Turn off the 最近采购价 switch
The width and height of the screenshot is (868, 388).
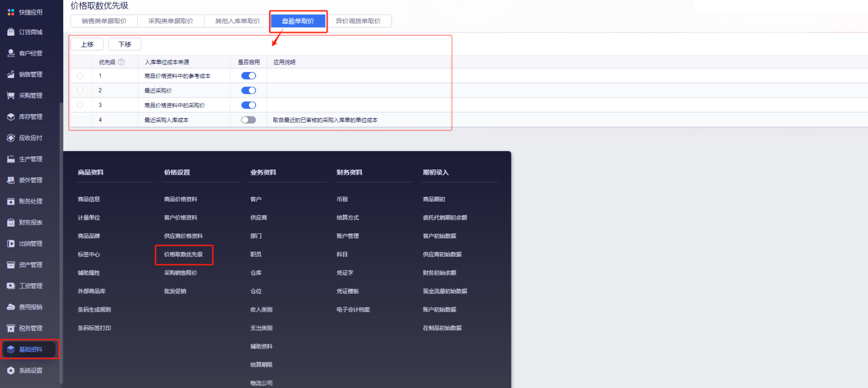(x=248, y=90)
